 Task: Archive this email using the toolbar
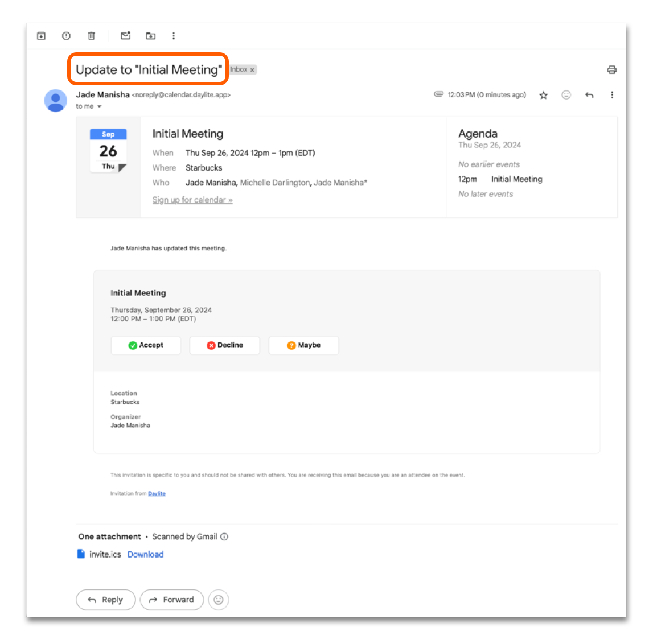click(41, 36)
